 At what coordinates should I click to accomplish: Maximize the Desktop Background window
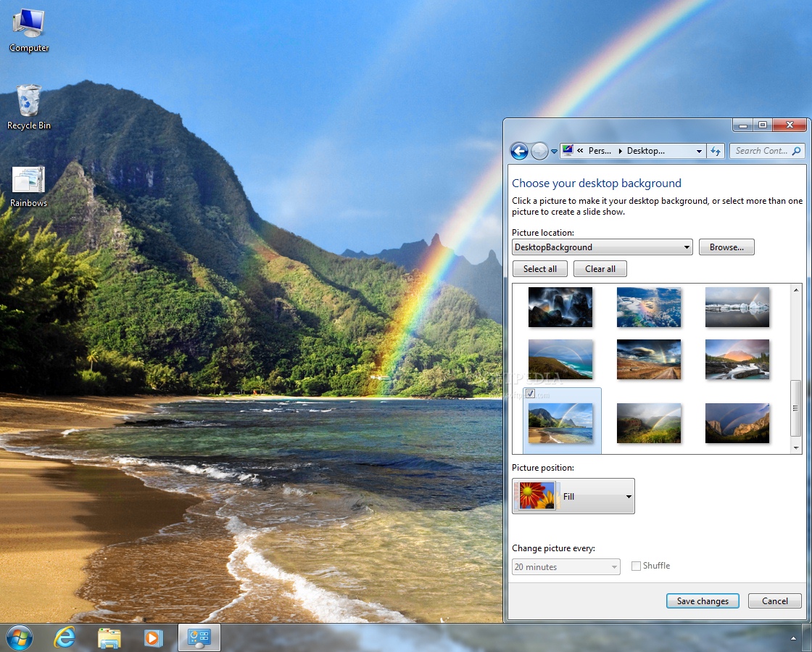click(763, 125)
